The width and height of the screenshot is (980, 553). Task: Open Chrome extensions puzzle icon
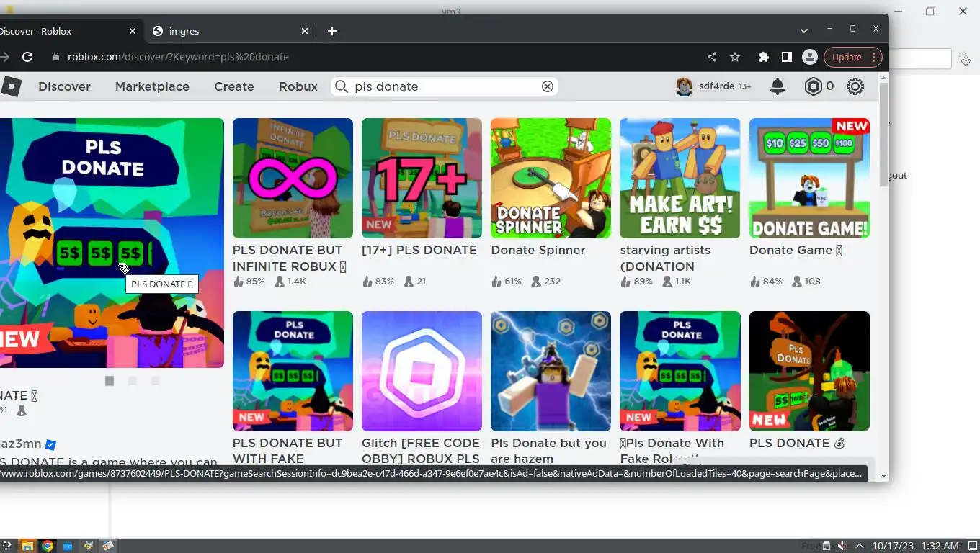click(764, 57)
